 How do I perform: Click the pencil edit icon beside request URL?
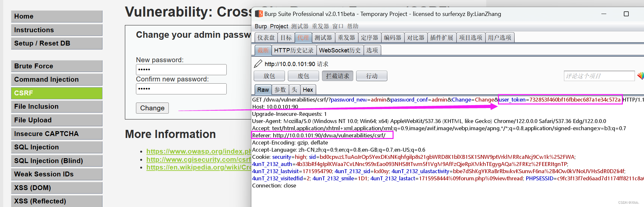tap(258, 64)
